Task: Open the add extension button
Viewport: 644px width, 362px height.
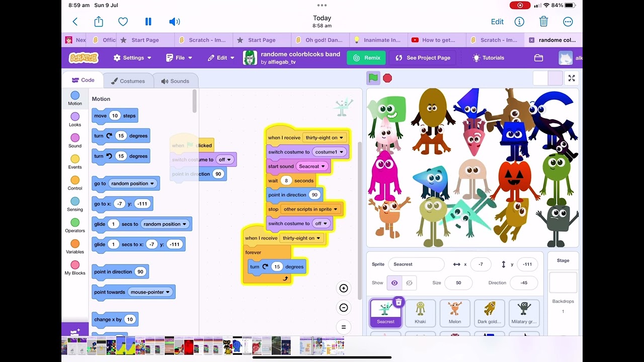Action: pyautogui.click(x=75, y=331)
